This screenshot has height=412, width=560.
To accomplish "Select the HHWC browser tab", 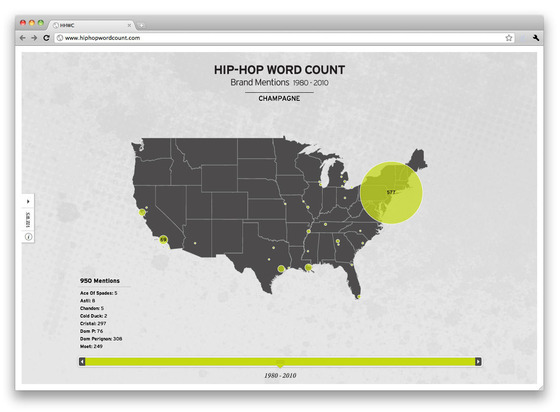I will click(x=91, y=25).
